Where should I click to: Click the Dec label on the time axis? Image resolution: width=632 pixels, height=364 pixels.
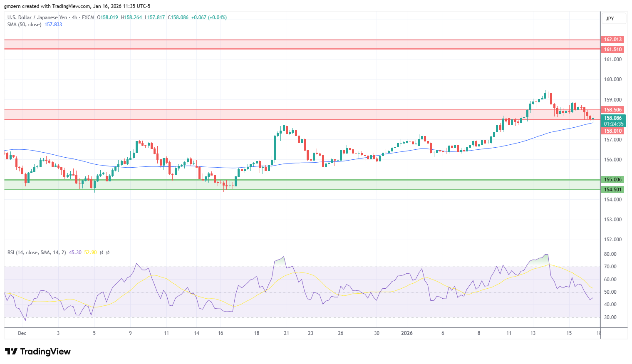[22, 333]
